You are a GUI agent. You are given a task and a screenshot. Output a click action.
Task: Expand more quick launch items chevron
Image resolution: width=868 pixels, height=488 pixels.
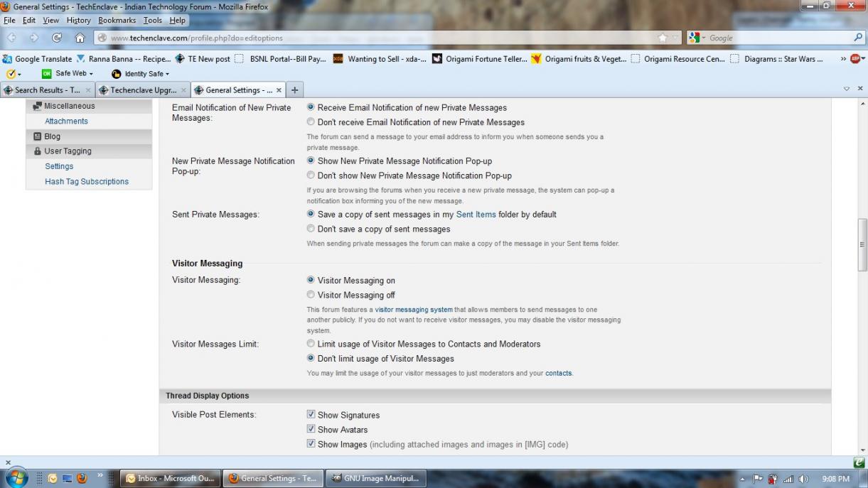click(100, 475)
